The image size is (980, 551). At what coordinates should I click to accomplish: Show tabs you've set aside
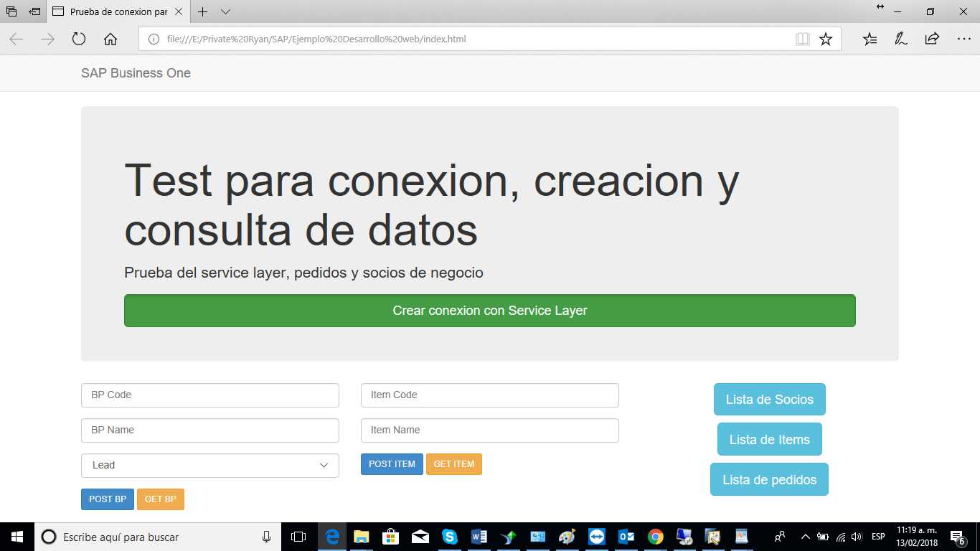pyautogui.click(x=11, y=11)
